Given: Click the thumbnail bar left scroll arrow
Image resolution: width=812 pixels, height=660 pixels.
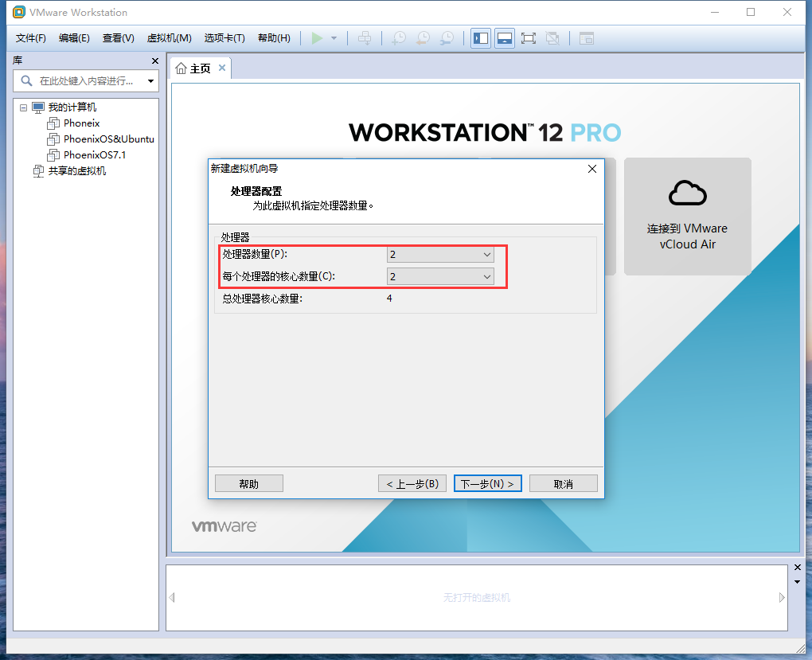Looking at the screenshot, I should pyautogui.click(x=172, y=597).
